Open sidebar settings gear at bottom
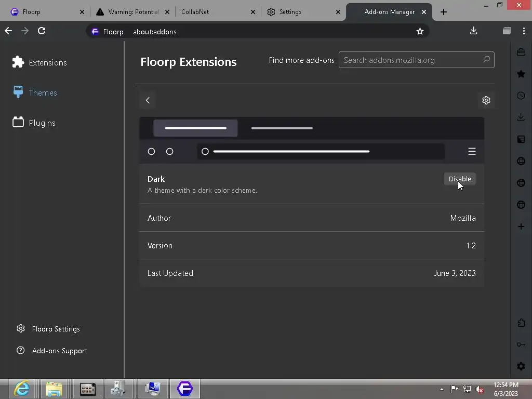532x399 pixels. 521,366
